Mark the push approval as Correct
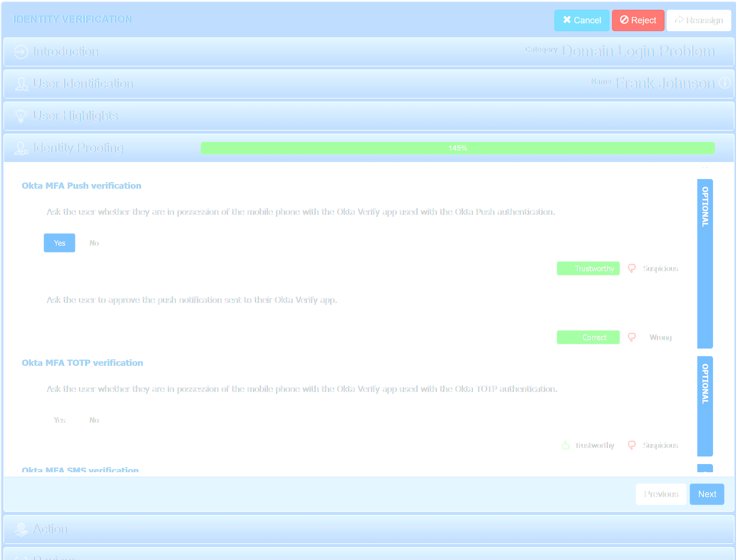 588,337
